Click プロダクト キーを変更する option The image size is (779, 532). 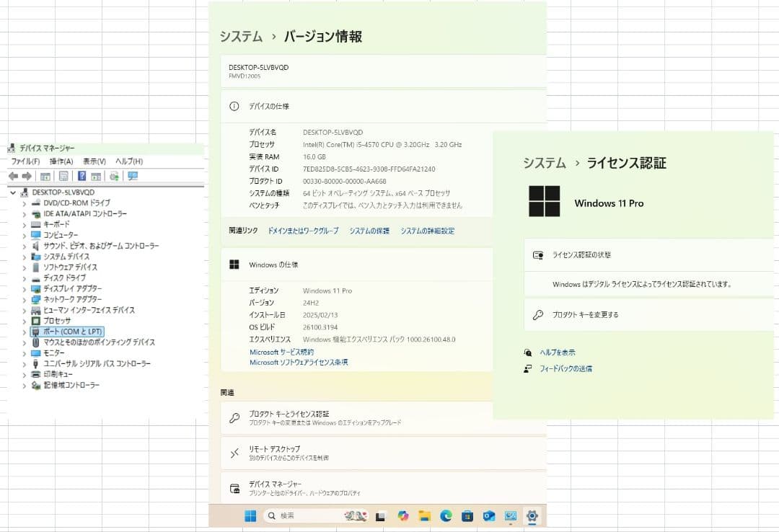[x=585, y=315]
